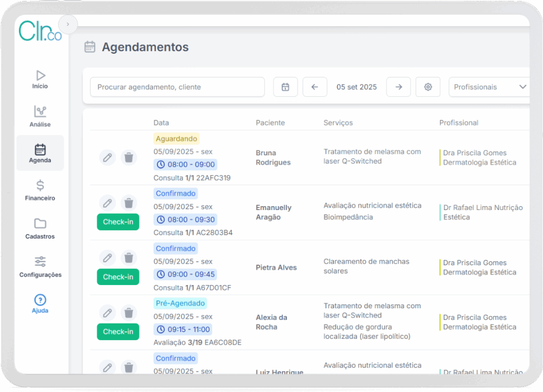The height and width of the screenshot is (392, 543).
Task: Open Configurações in the sidebar
Action: click(40, 266)
